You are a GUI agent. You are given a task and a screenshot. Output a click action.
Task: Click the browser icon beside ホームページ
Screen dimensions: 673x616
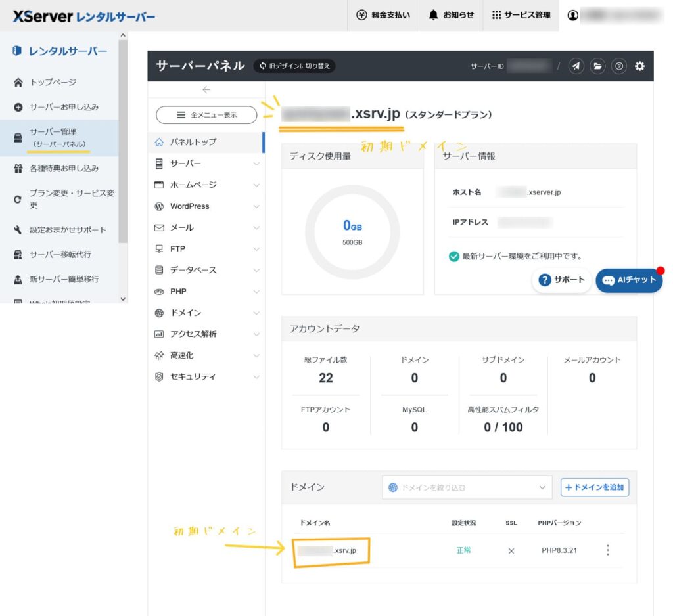click(159, 185)
